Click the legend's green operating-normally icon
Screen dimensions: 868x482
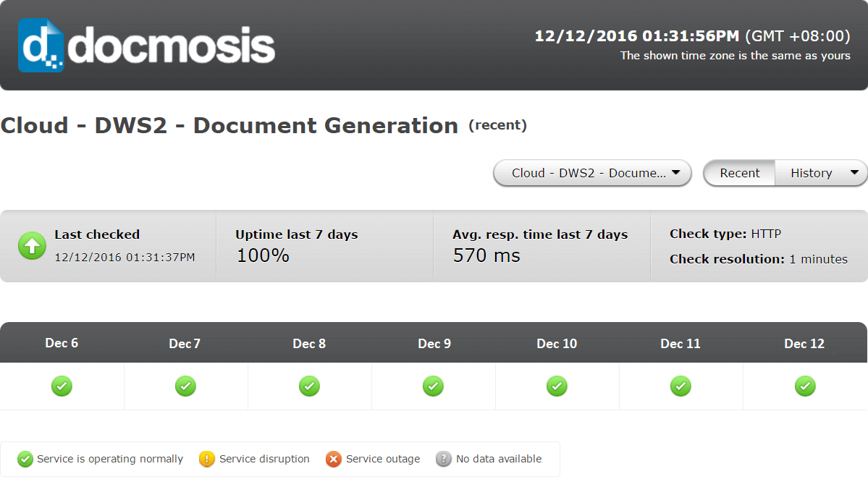coord(25,459)
